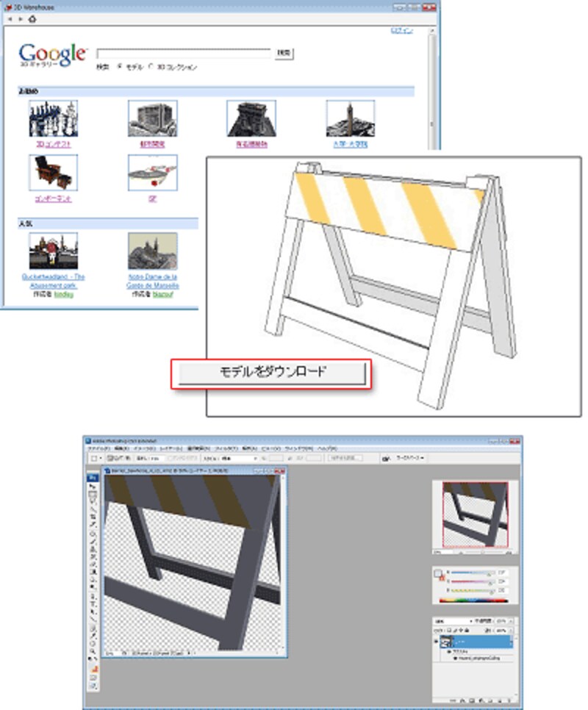Click the モデルをダウンロード button
This screenshot has height=710, width=588.
pyautogui.click(x=272, y=373)
